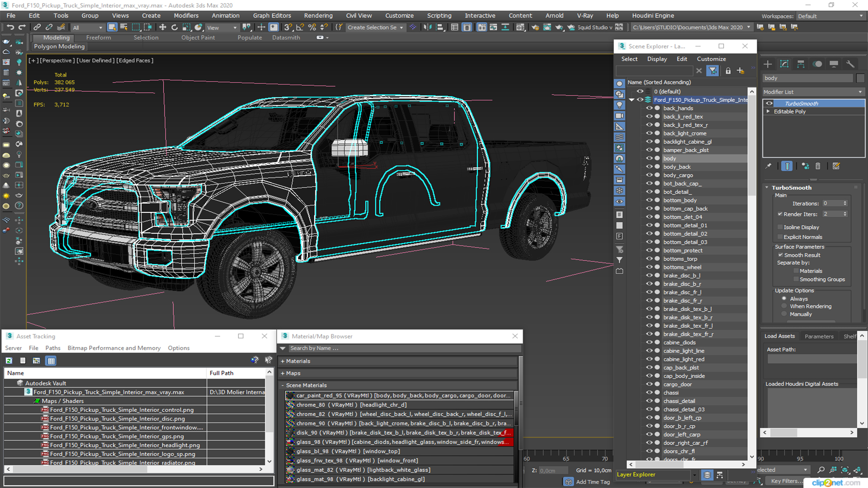Expand Maps group in Material Browser

coord(283,373)
